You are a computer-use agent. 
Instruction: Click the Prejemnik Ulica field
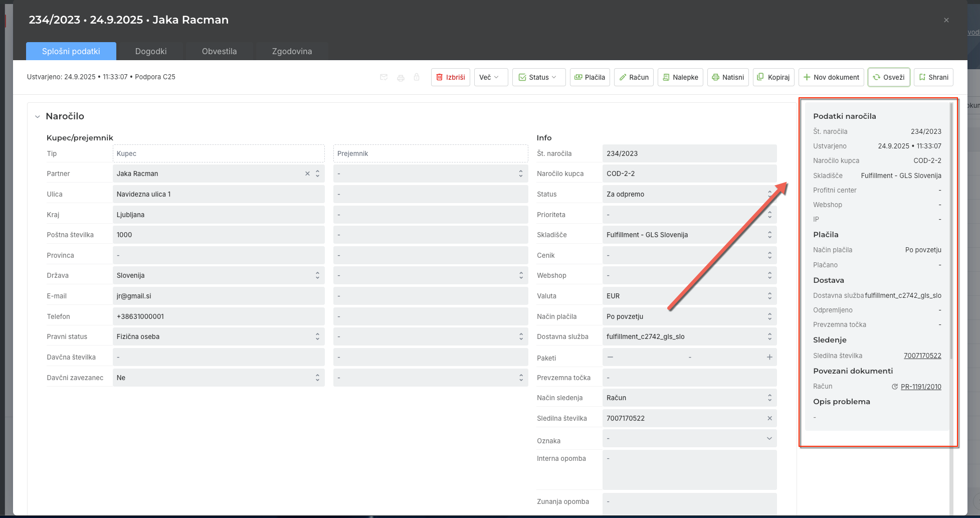coord(431,194)
